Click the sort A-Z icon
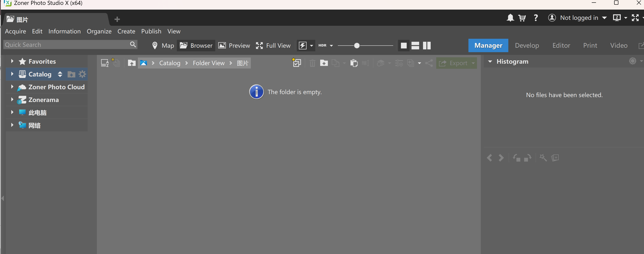The height and width of the screenshot is (254, 644). [105, 63]
